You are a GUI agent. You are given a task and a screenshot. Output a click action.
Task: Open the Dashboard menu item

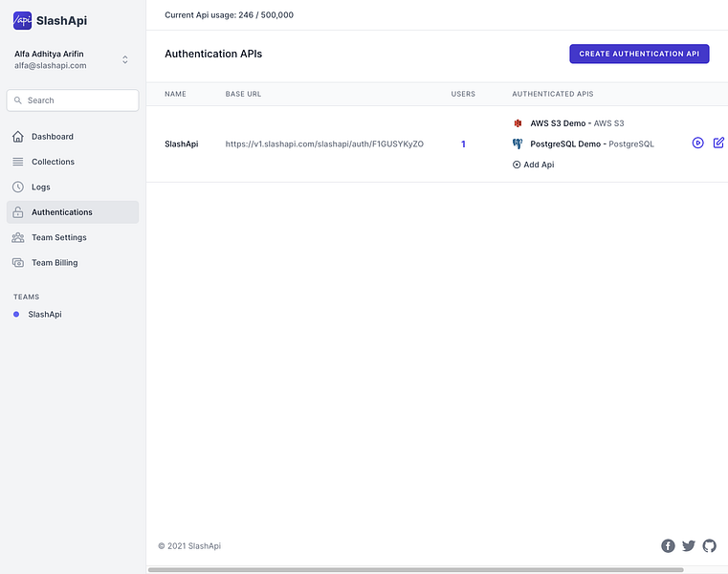[x=53, y=137]
